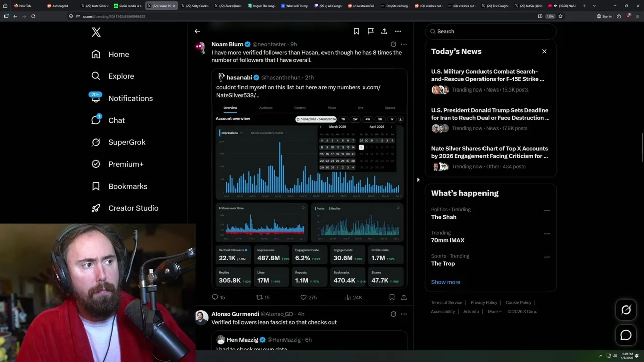Open Bookmarks from the sidebar
Image resolution: width=644 pixels, height=362 pixels.
tap(119, 186)
